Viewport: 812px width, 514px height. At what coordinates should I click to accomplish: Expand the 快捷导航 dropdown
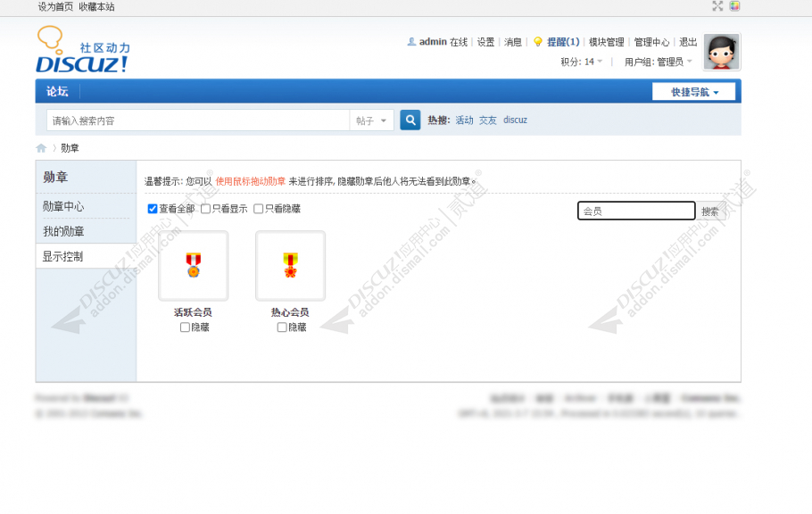(694, 92)
